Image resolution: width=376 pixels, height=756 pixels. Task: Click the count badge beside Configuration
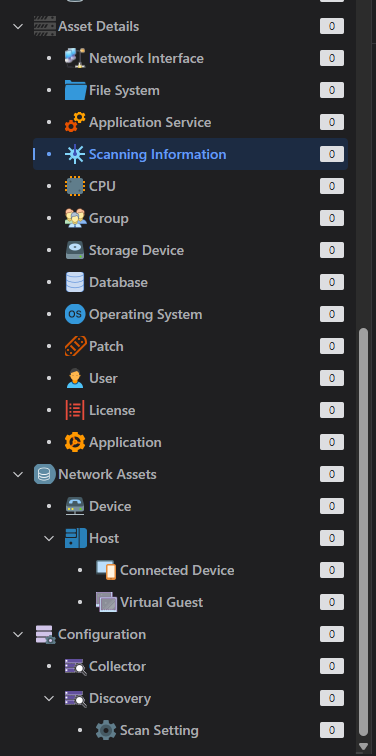pyautogui.click(x=332, y=634)
